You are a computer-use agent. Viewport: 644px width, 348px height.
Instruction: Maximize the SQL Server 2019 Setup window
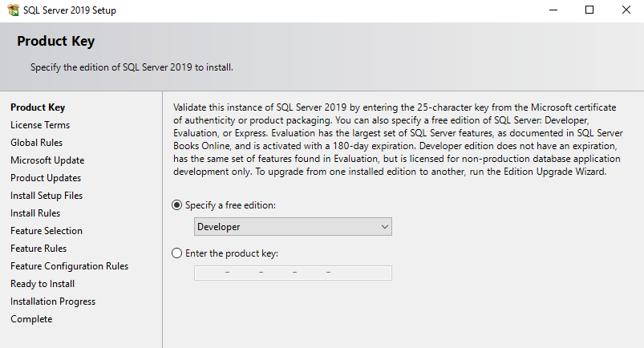(589, 10)
